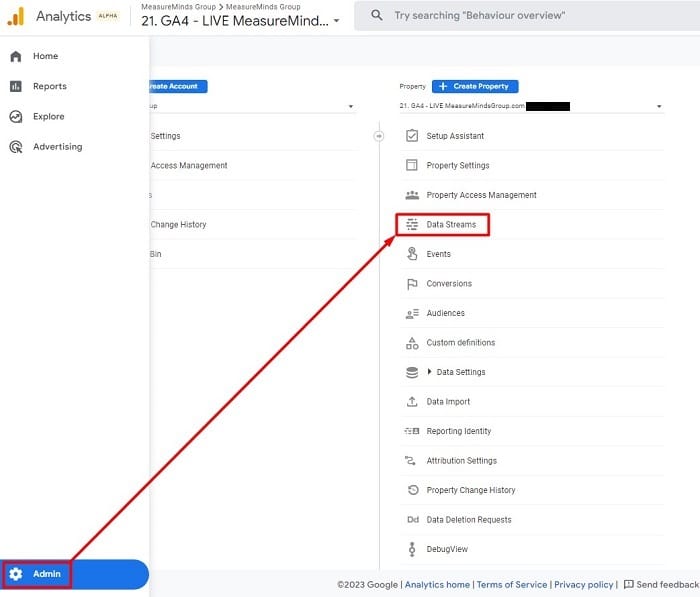The width and height of the screenshot is (700, 597).
Task: Click the Property Settings window icon
Action: (x=412, y=165)
